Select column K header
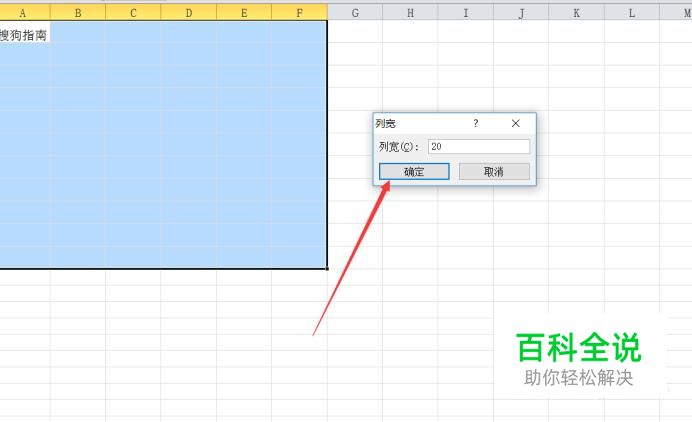This screenshot has width=692, height=422. tap(576, 13)
